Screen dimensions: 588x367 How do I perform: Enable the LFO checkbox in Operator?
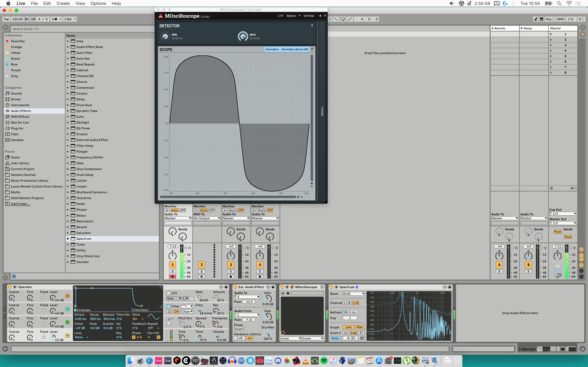tap(169, 293)
